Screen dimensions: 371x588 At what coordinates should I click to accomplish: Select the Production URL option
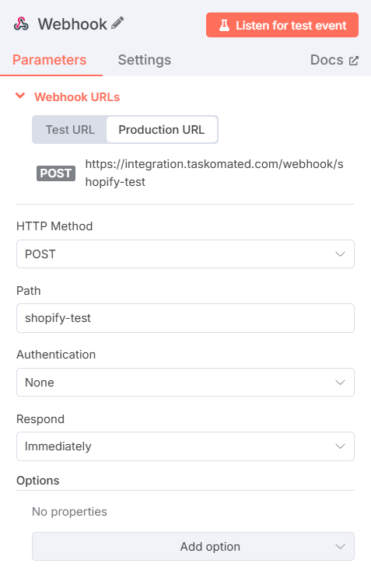[x=162, y=130]
